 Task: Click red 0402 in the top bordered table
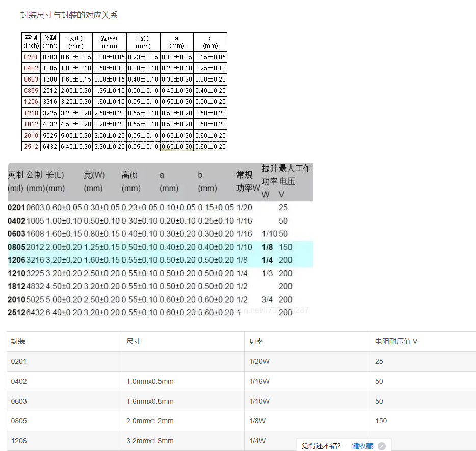pos(31,68)
